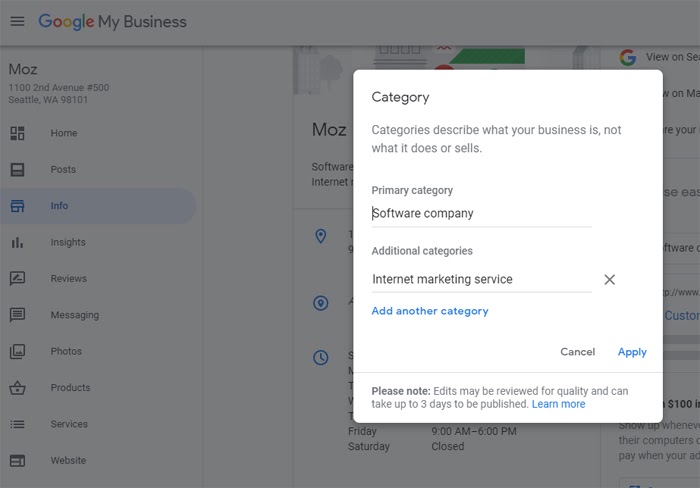
Task: Remove Internet marketing service category
Action: coord(609,280)
